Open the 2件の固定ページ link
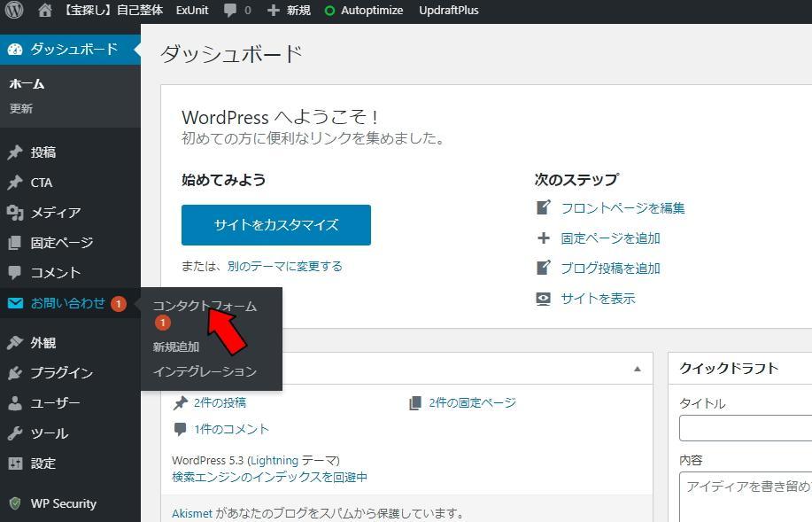Viewport: 812px width, 522px height. [472, 402]
